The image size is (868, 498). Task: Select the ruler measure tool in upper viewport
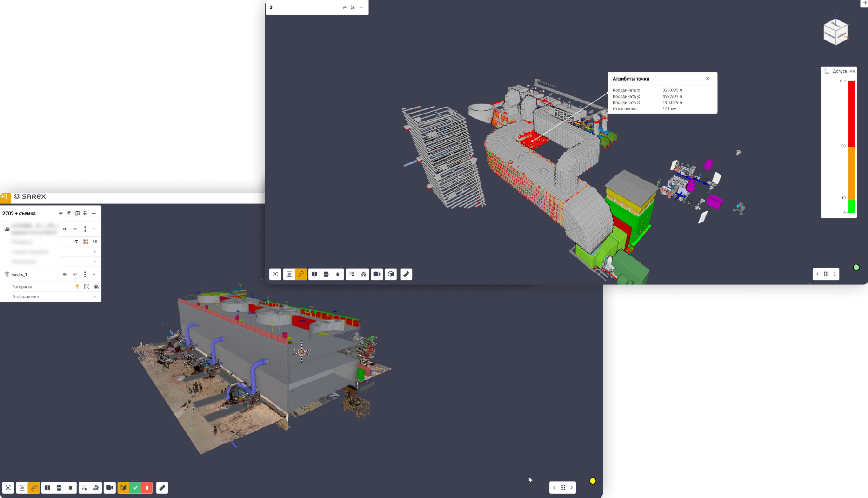(406, 274)
